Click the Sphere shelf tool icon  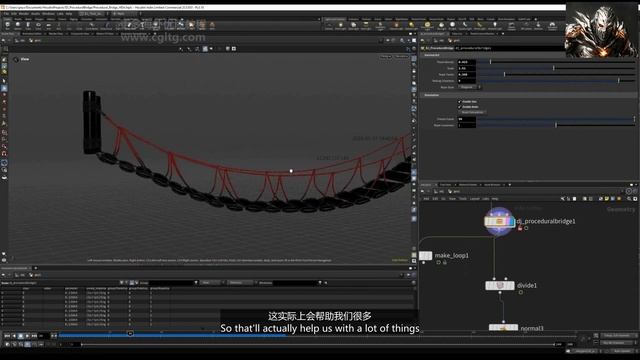click(18, 25)
